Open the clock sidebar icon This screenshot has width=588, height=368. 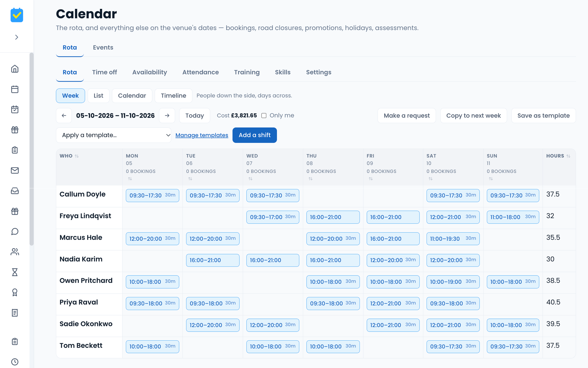pos(15,362)
